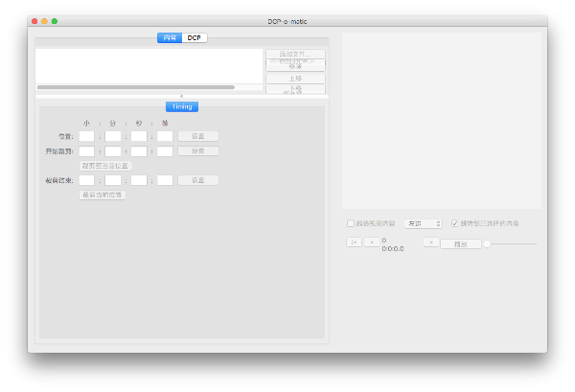Click the white content file list area
The image size is (575, 392).
[x=149, y=66]
